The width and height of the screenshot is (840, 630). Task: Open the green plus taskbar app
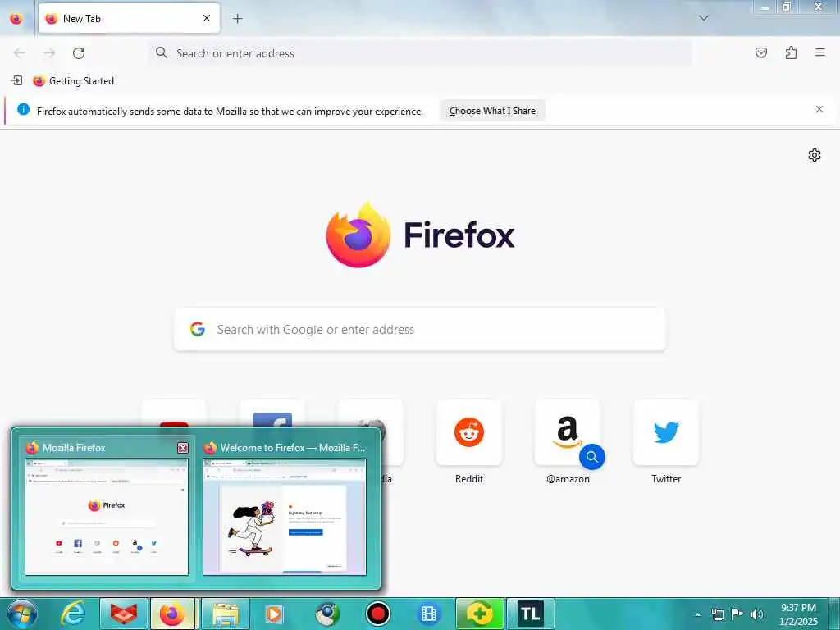tap(480, 614)
